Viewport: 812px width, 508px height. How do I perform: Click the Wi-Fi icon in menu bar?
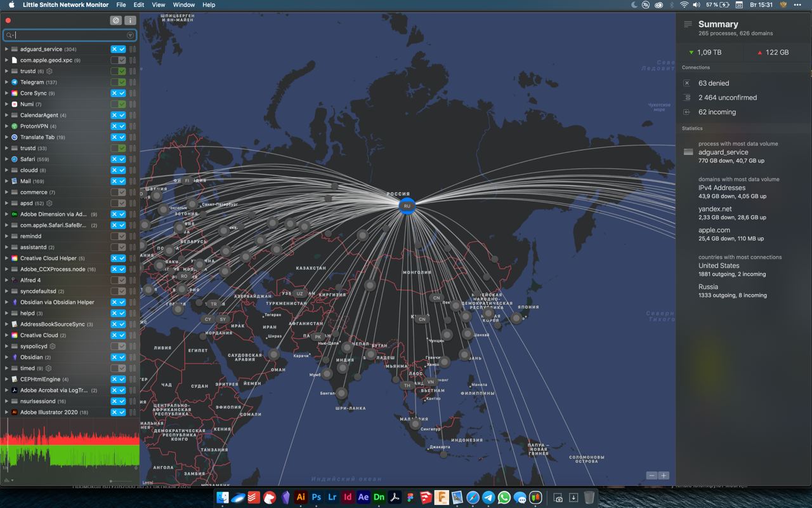click(684, 4)
